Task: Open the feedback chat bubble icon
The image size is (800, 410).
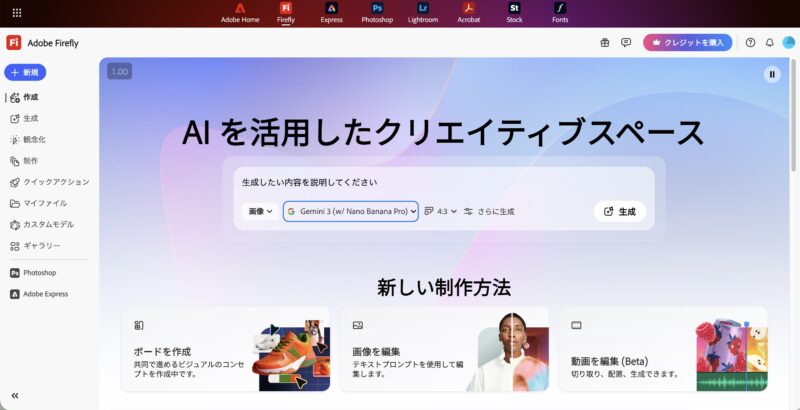Action: point(626,43)
